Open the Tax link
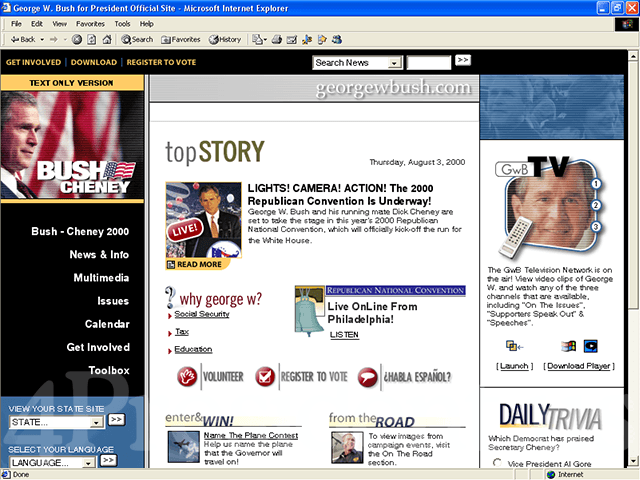Image resolution: width=640 pixels, height=480 pixels. tap(182, 332)
